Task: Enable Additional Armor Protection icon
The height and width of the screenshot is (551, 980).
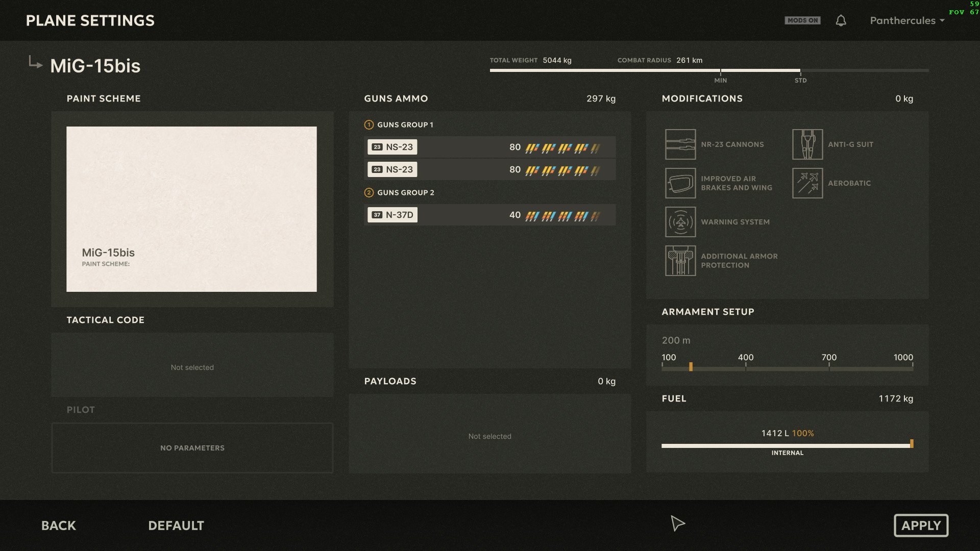Action: coord(680,261)
